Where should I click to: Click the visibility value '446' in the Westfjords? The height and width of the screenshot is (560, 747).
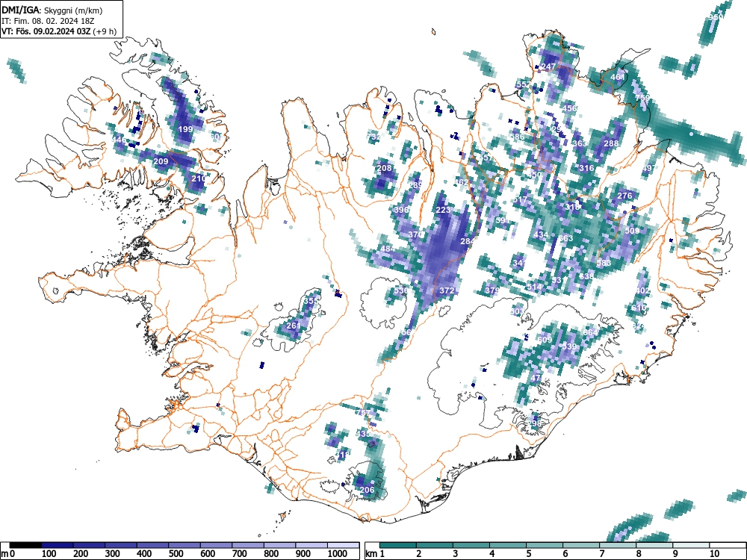point(119,140)
